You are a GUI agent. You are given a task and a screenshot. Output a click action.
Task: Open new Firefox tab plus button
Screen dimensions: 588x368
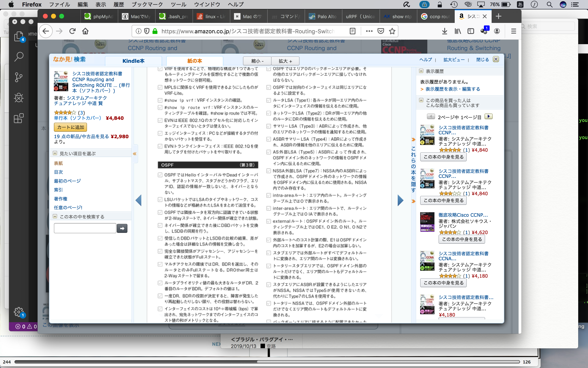click(499, 16)
